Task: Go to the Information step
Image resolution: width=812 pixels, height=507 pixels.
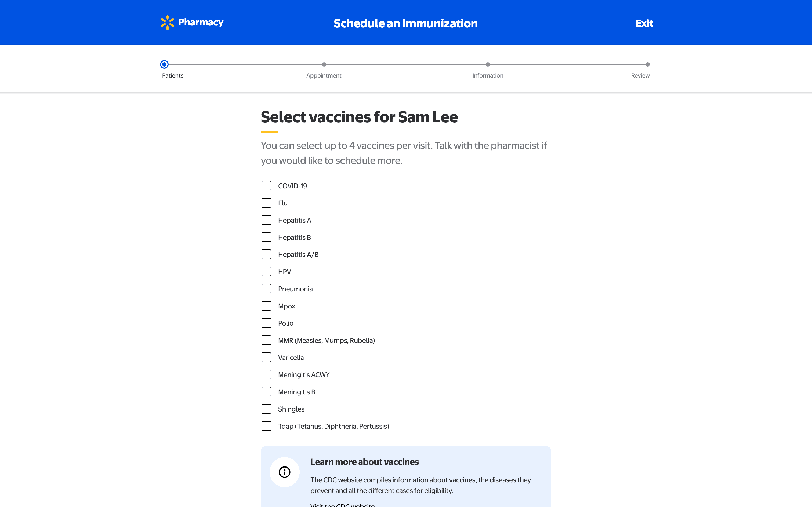Action: coord(488,64)
